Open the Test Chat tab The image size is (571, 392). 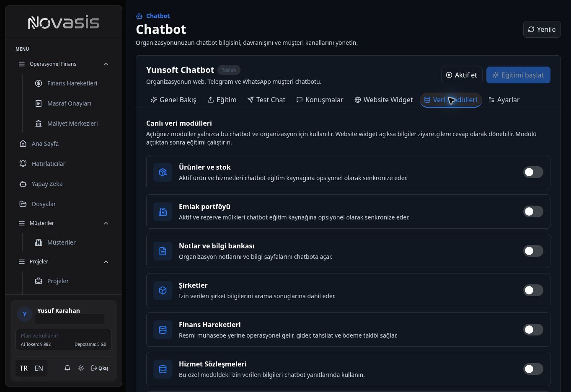[x=266, y=100]
